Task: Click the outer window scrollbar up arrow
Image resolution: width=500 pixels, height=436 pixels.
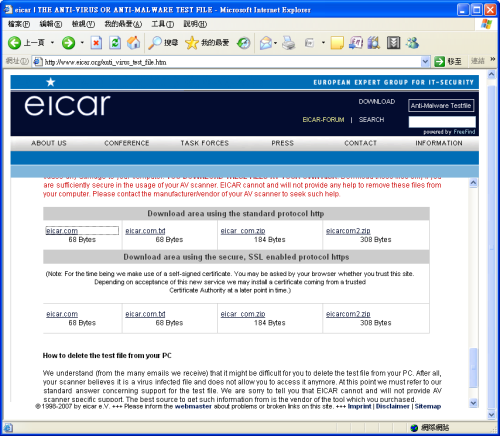Action: (x=492, y=74)
